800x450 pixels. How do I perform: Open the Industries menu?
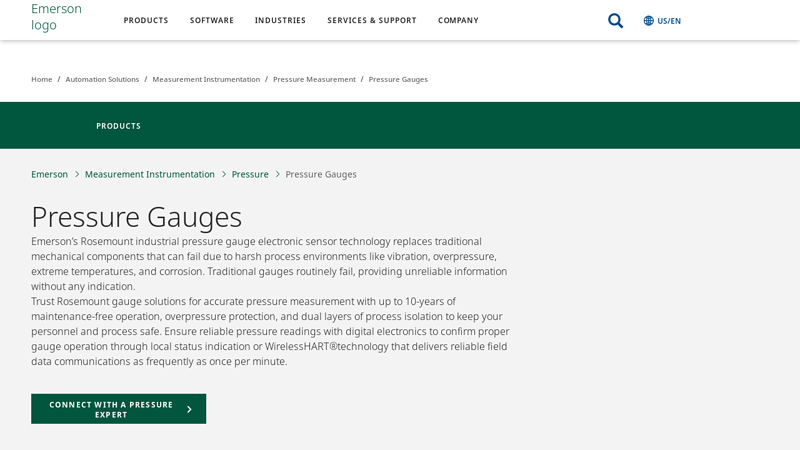[280, 21]
